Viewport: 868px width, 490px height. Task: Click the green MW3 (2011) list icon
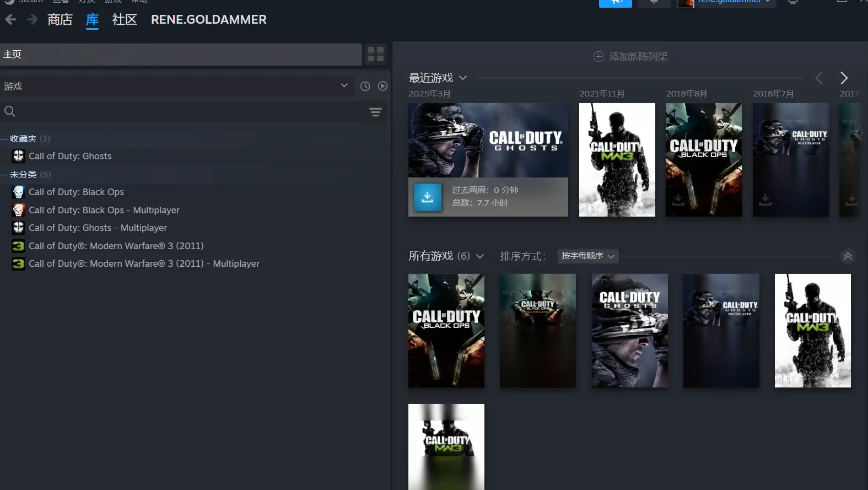[x=19, y=246]
